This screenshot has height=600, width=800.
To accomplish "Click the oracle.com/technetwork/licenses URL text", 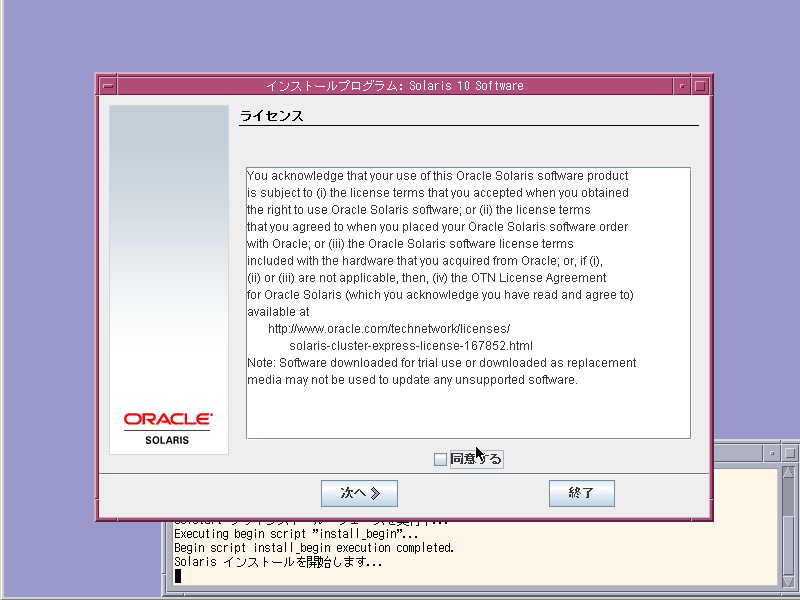I will pos(389,329).
